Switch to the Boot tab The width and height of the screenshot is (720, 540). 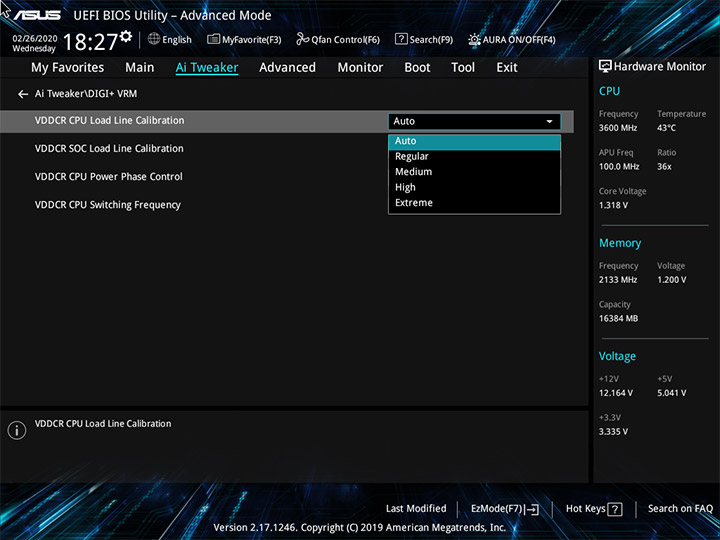[x=417, y=68]
